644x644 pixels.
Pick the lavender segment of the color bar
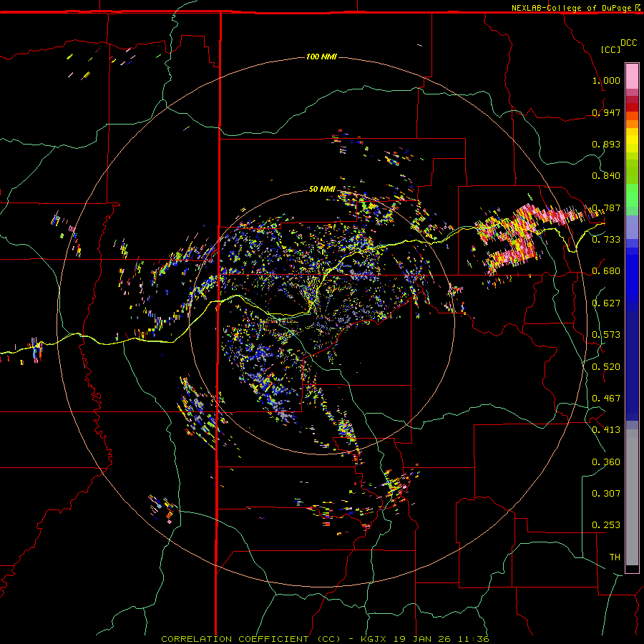coord(632,227)
